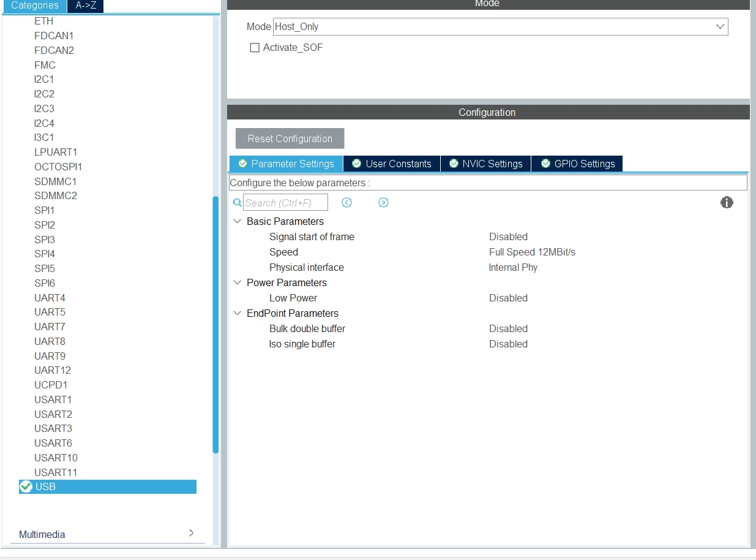The height and width of the screenshot is (560, 756).
Task: Click check icon on NVIC Settings tab
Action: point(454,164)
